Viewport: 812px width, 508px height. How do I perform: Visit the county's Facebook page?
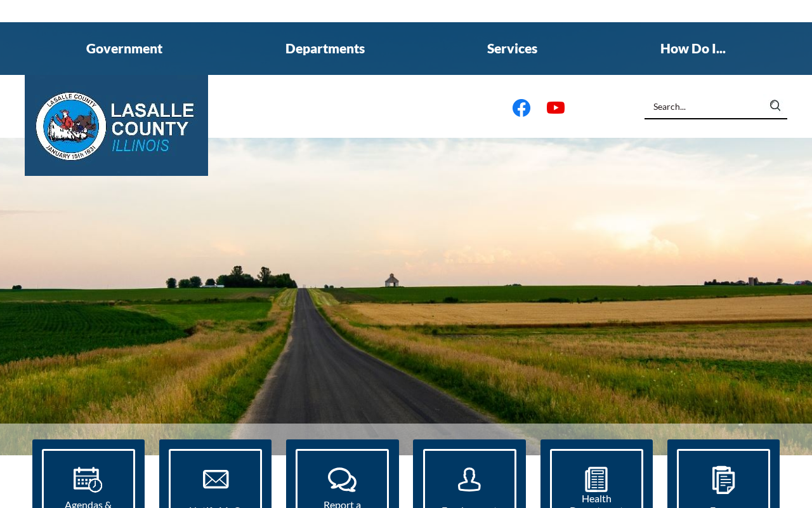point(521,108)
